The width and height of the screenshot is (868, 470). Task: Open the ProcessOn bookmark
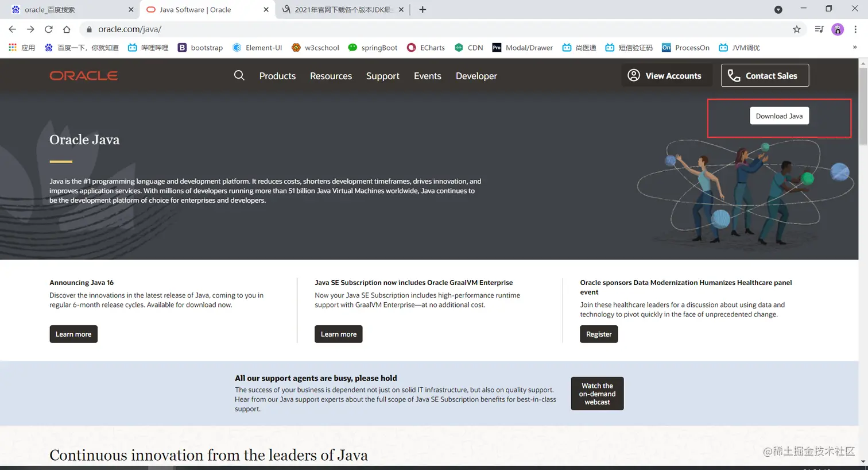coord(685,48)
